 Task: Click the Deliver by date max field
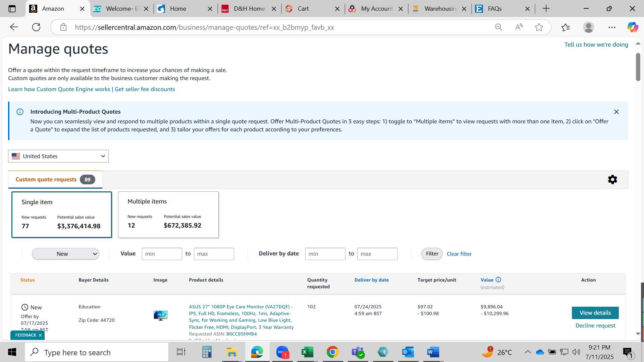click(377, 254)
